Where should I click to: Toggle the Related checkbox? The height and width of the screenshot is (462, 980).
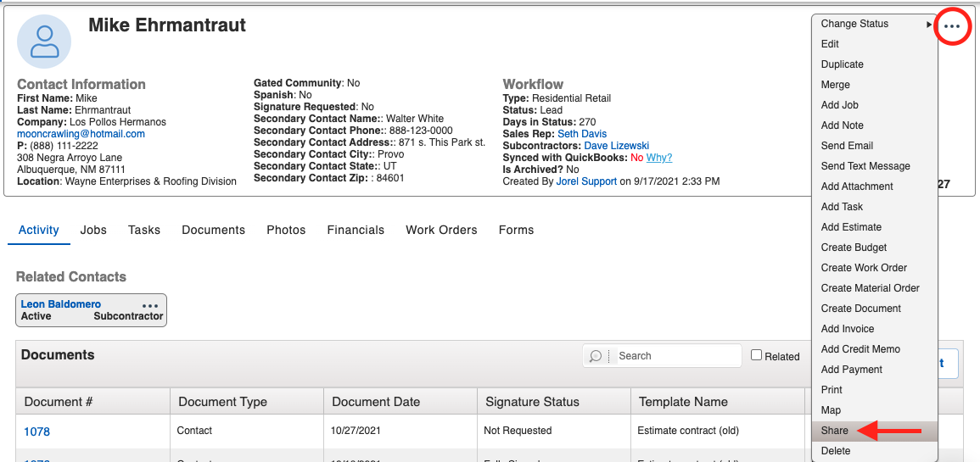[x=756, y=356]
